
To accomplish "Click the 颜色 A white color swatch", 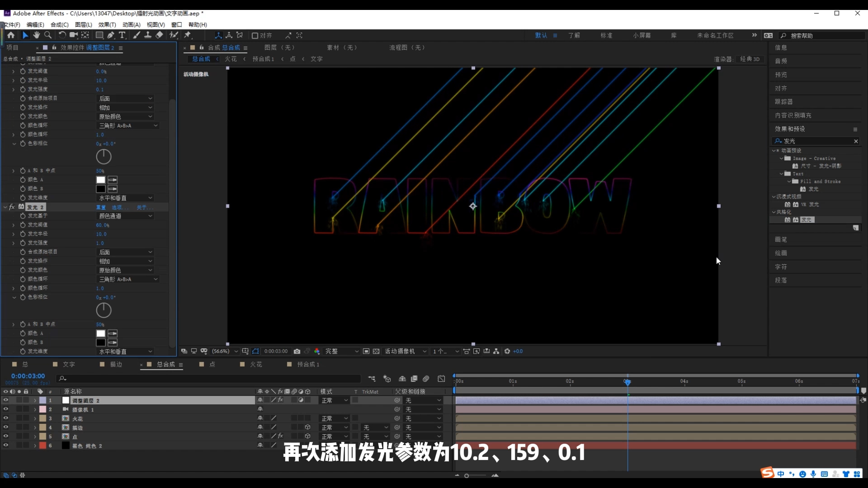I will pos(100,179).
